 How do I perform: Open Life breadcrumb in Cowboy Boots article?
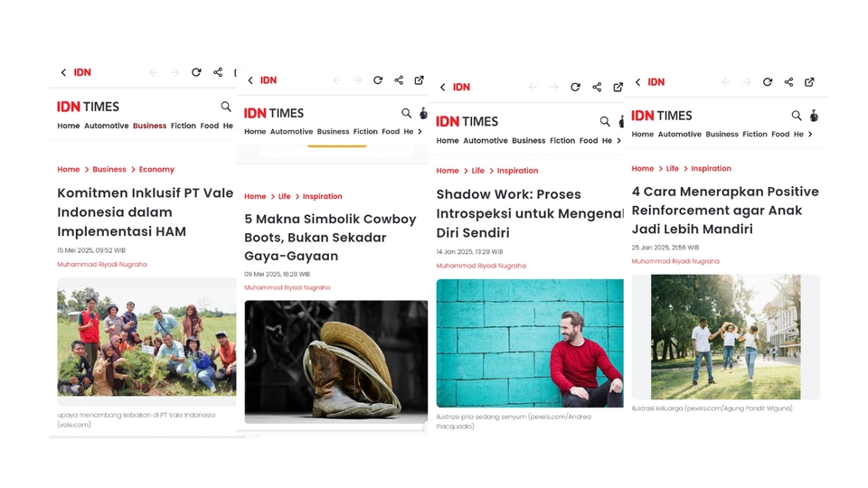click(x=284, y=196)
